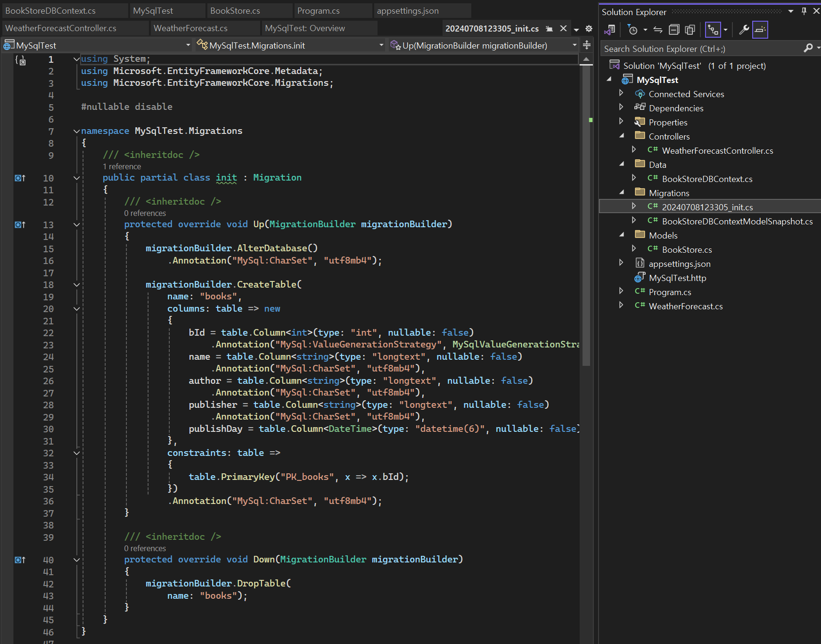
Task: Open Pending Changes Filter dropdown arrow
Action: click(x=645, y=30)
